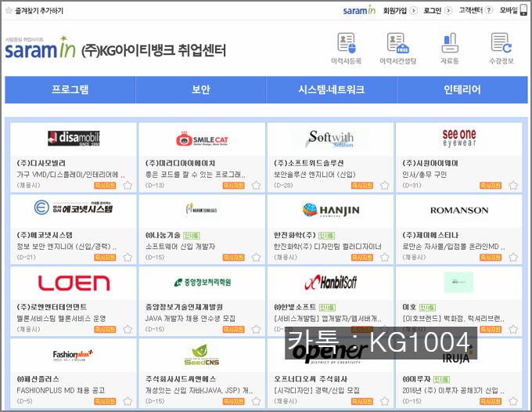
Task: Click the small saramin logo in top bar
Action: [359, 10]
